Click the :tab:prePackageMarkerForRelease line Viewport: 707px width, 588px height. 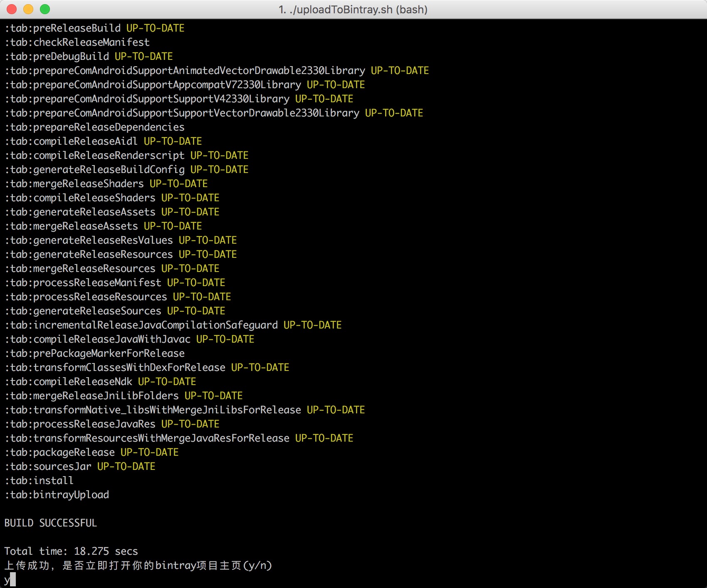point(94,353)
